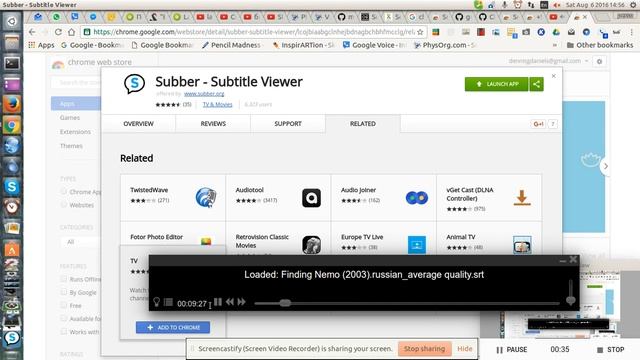
Task: Pause subtitle playback in the Subber player
Action: tap(218, 302)
